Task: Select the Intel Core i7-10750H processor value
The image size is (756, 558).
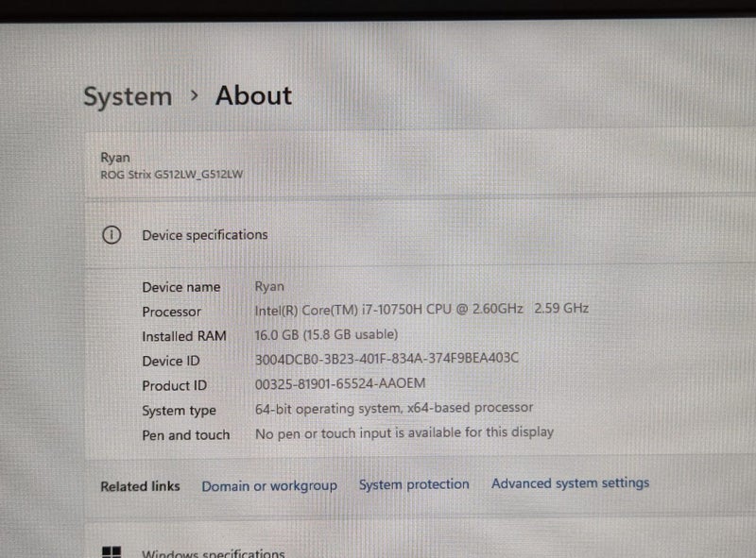Action: 421,309
